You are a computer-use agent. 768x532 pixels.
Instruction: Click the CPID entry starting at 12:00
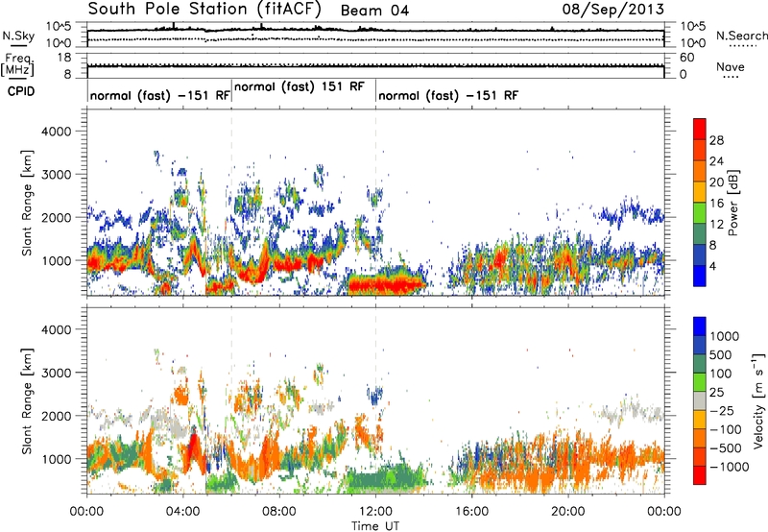[x=447, y=95]
